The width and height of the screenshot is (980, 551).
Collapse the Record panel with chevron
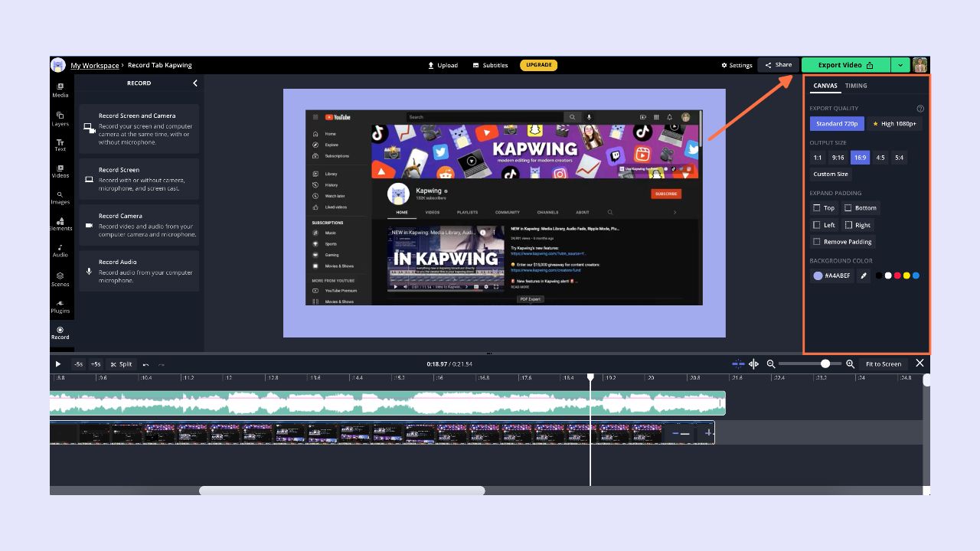[194, 83]
